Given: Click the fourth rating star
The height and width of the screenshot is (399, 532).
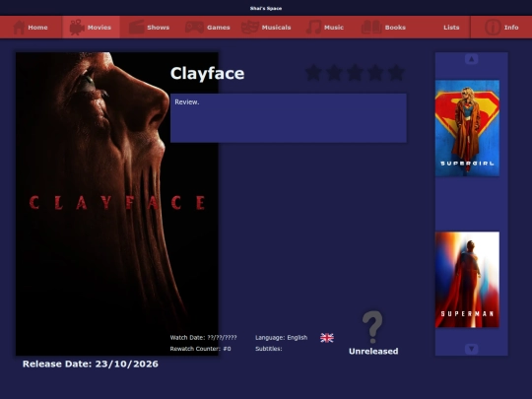Looking at the screenshot, I should [x=375, y=73].
